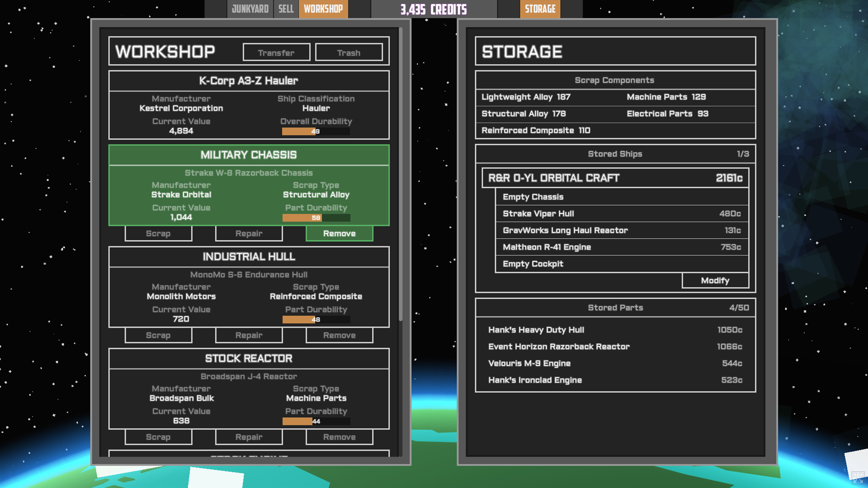Click the Electrical Parts 93 entry
Screen dimensions: 868x488
[668, 114]
